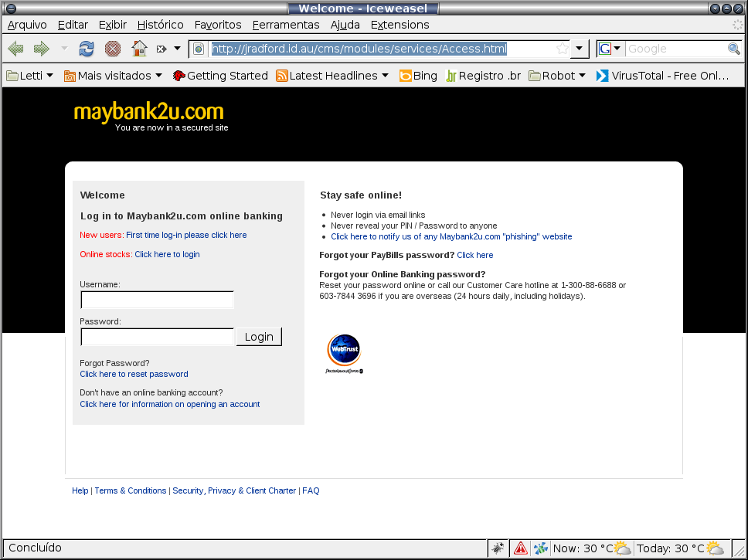Open the Terms & Conditions link
This screenshot has width=748, height=560.
click(131, 490)
